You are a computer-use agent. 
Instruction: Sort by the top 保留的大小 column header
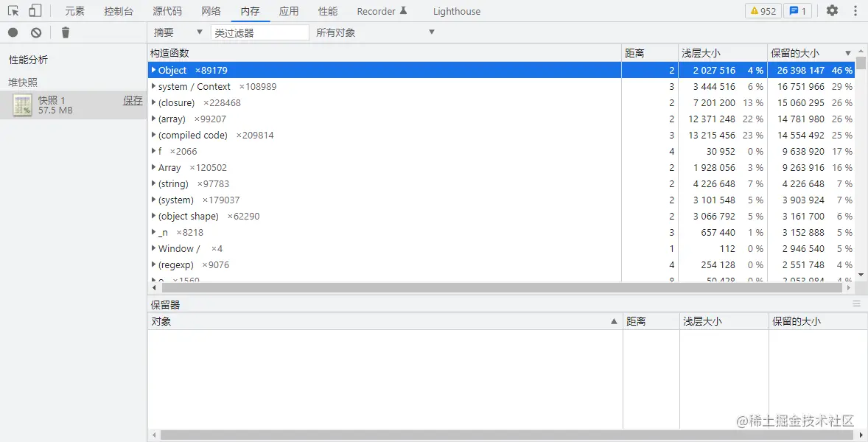click(x=811, y=53)
